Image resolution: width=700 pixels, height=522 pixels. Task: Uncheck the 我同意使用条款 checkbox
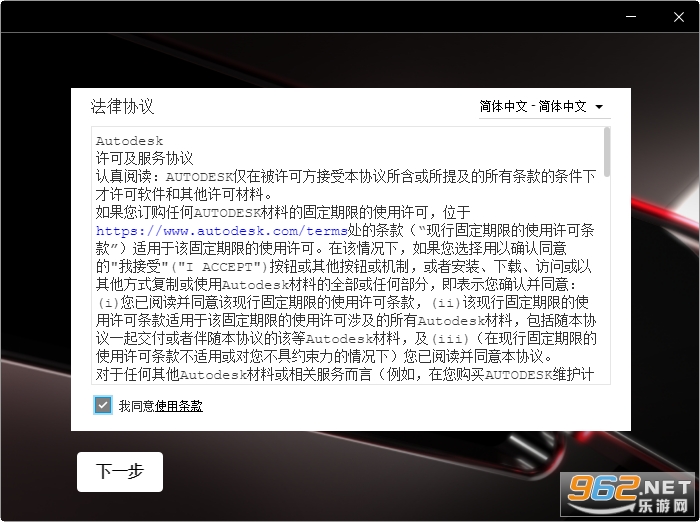tap(103, 405)
